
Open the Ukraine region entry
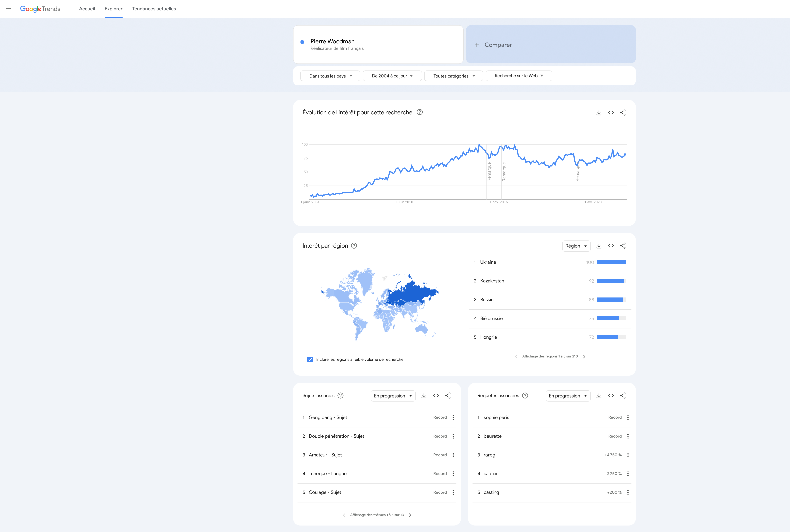[x=488, y=262]
